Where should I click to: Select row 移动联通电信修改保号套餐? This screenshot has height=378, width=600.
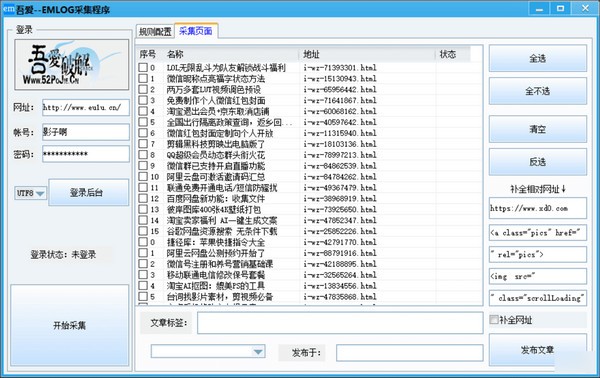click(309, 275)
